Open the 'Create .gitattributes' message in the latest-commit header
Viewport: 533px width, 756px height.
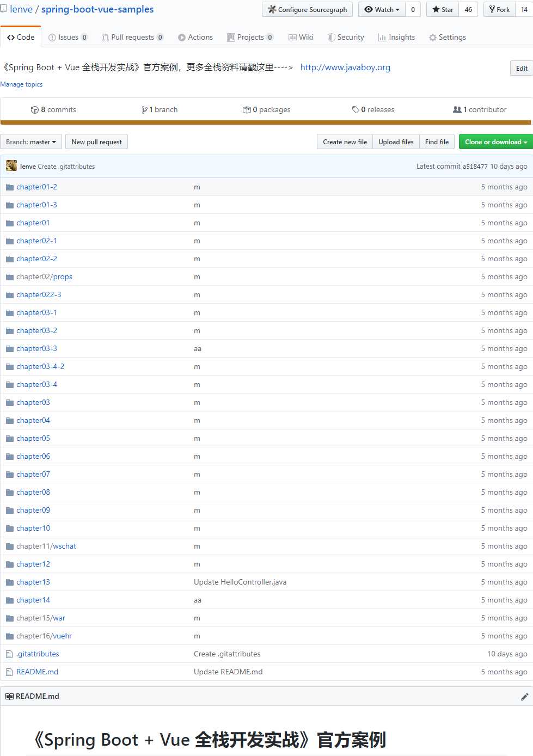tap(66, 167)
